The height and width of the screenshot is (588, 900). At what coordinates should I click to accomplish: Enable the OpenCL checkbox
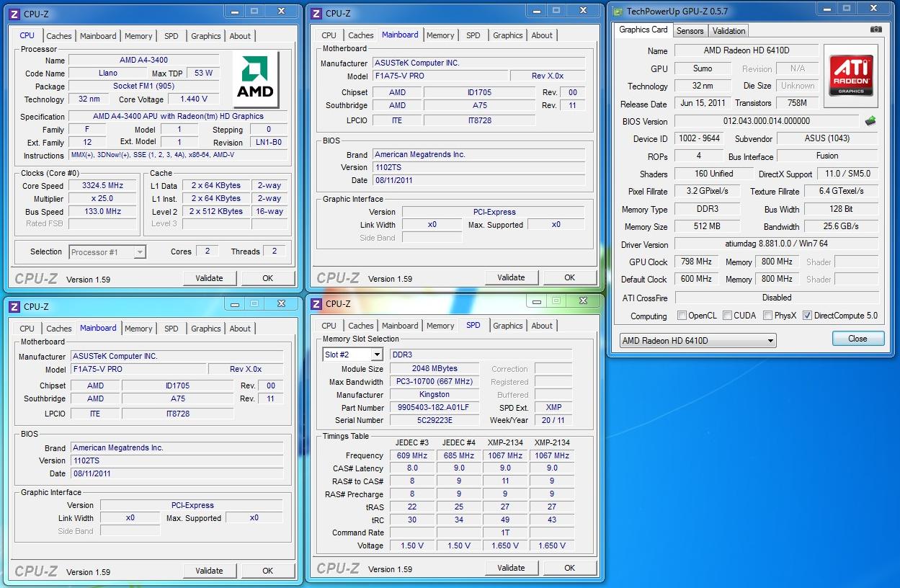682,316
